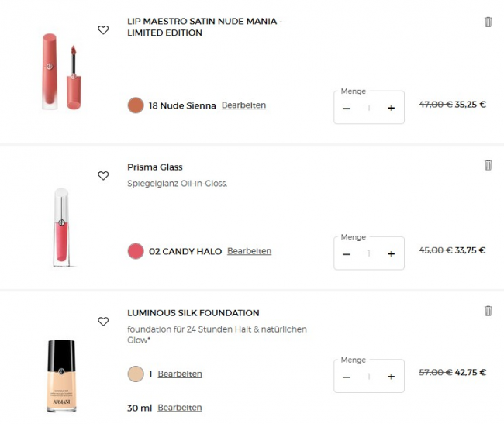This screenshot has width=504, height=424.
Task: Open the Luminous Silk Foundation bottle thumbnail
Action: (61, 376)
